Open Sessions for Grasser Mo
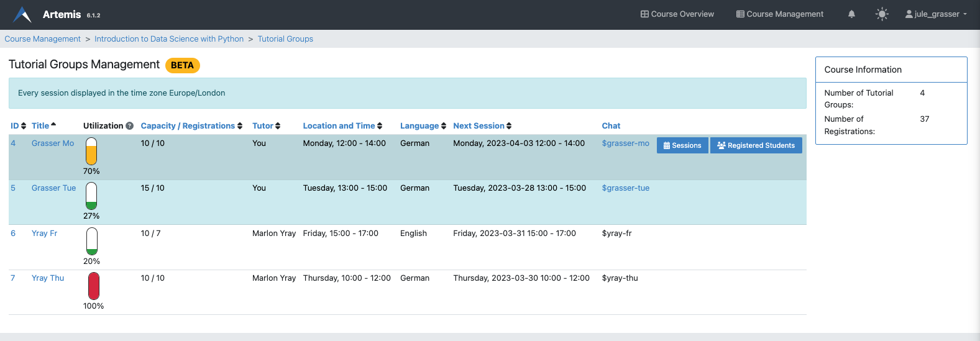This screenshot has height=341, width=980. coord(682,145)
